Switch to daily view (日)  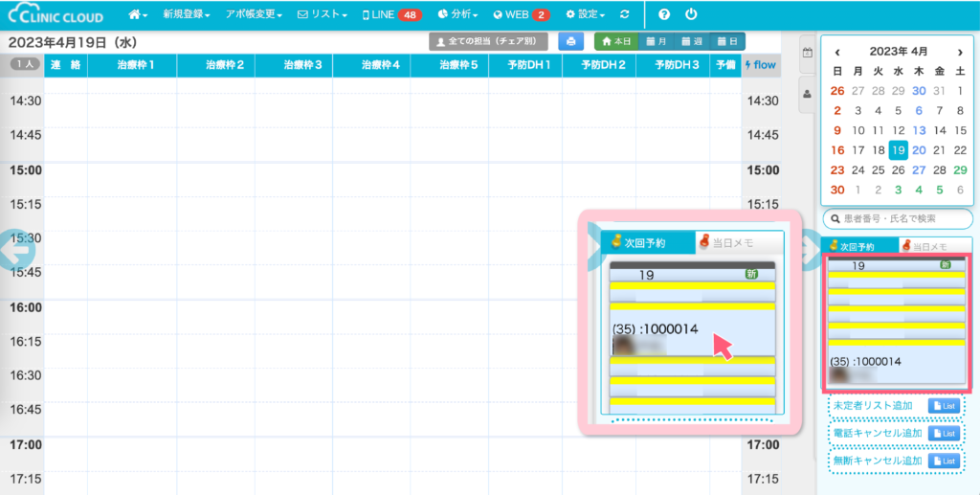pos(726,41)
